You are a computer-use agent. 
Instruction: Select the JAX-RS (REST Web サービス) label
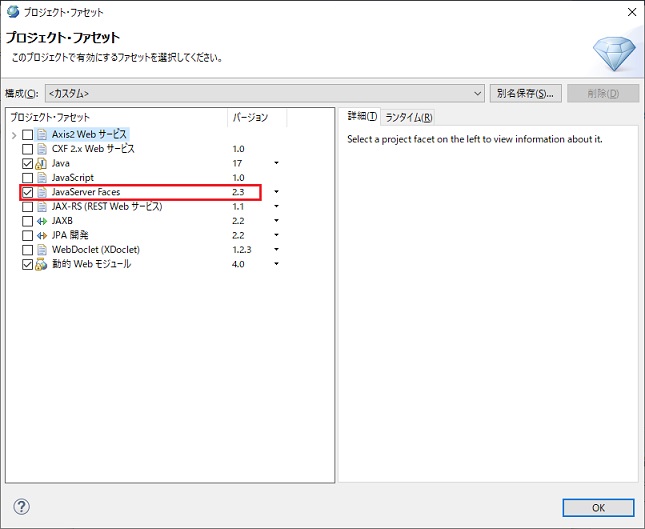click(x=107, y=206)
